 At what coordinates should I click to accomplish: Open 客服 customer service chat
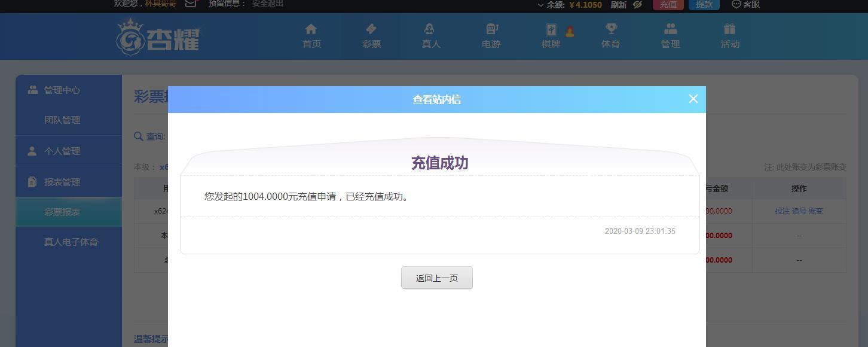(x=746, y=4)
